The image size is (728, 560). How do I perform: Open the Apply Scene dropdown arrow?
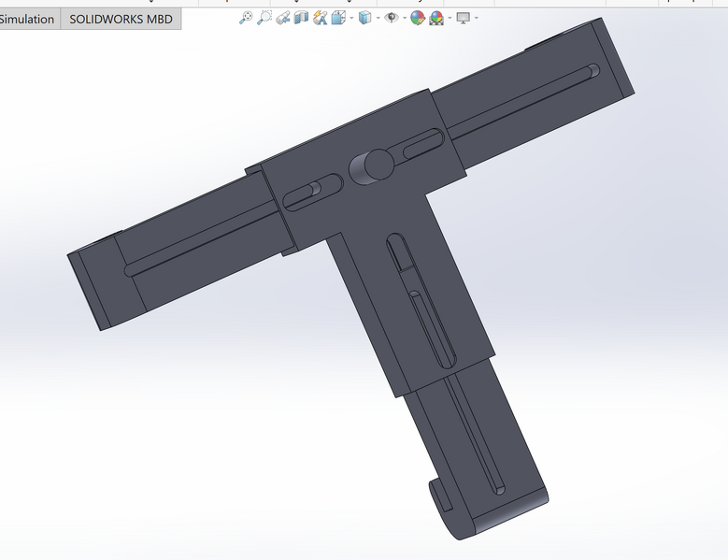click(x=449, y=18)
